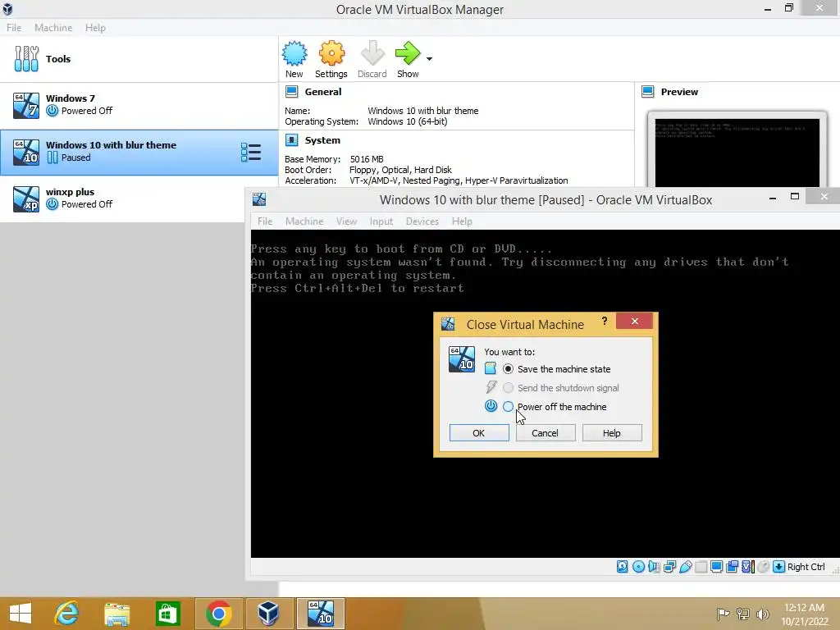
Task: Open the Windows Start button
Action: point(21,614)
